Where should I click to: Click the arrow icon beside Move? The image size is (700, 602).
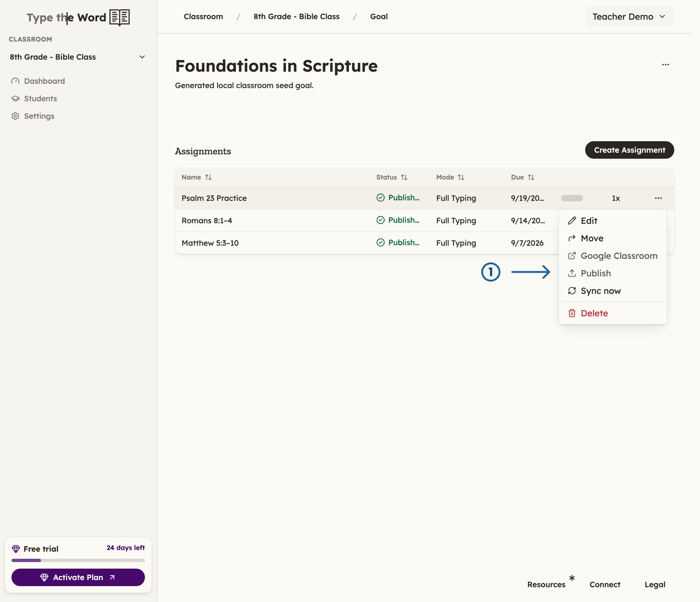click(x=572, y=238)
